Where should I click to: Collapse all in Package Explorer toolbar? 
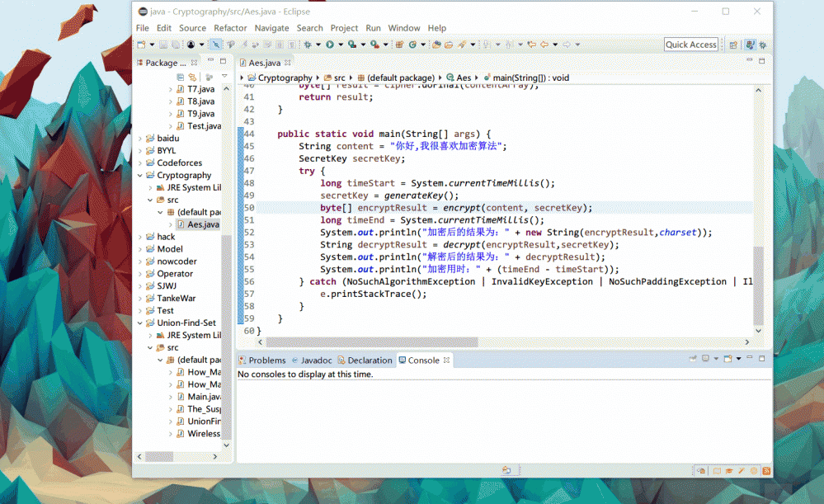tap(180, 77)
